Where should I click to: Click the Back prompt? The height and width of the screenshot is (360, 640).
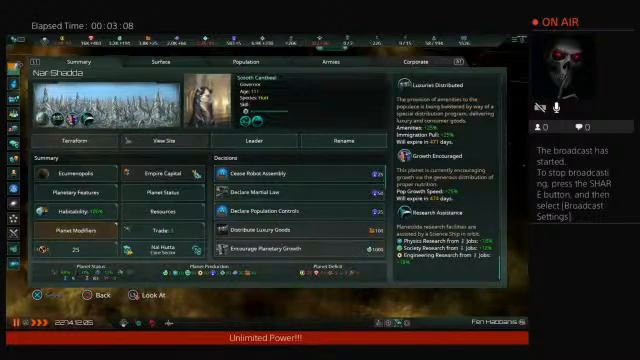tap(96, 295)
